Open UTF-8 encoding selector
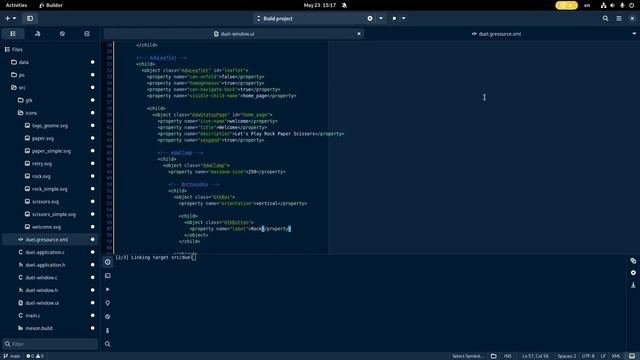Image resolution: width=640 pixels, height=360 pixels. (x=588, y=356)
